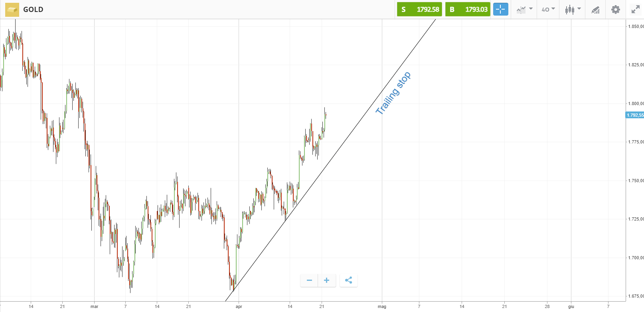Select the Trailing stop label

coord(393,93)
